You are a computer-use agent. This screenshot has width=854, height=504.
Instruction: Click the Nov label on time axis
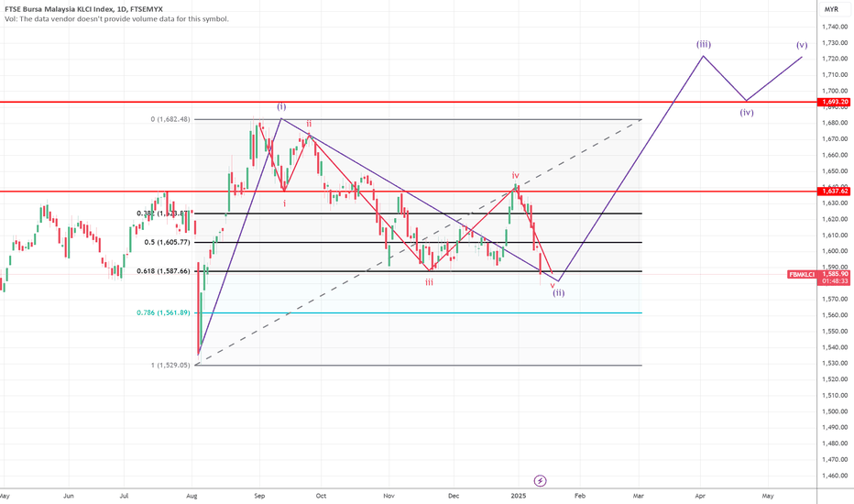tap(389, 496)
